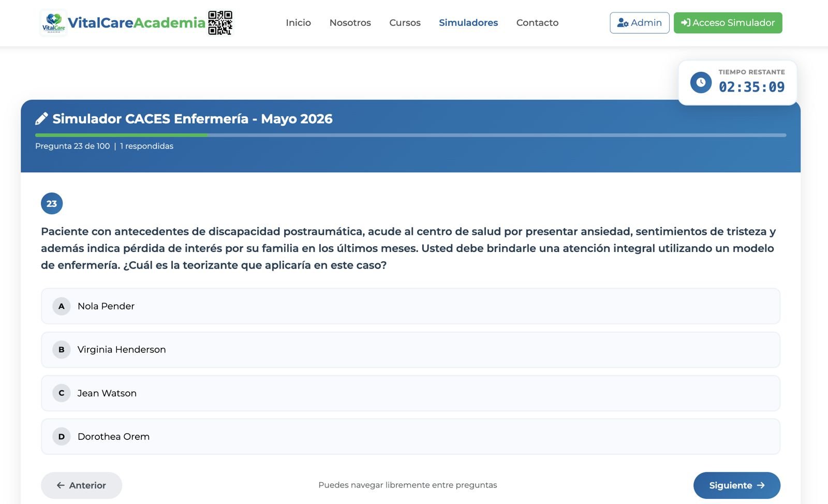The width and height of the screenshot is (828, 504).
Task: Click the pencil icon beside simulator title
Action: (x=41, y=118)
